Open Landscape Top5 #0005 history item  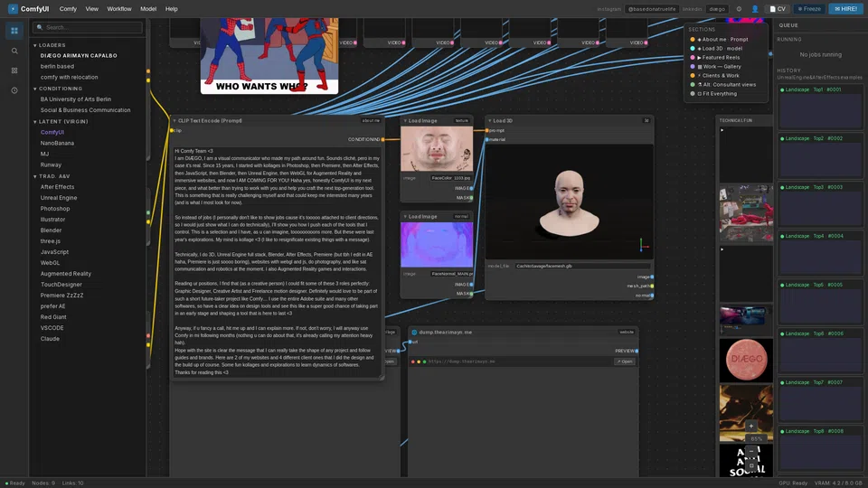pyautogui.click(x=820, y=302)
